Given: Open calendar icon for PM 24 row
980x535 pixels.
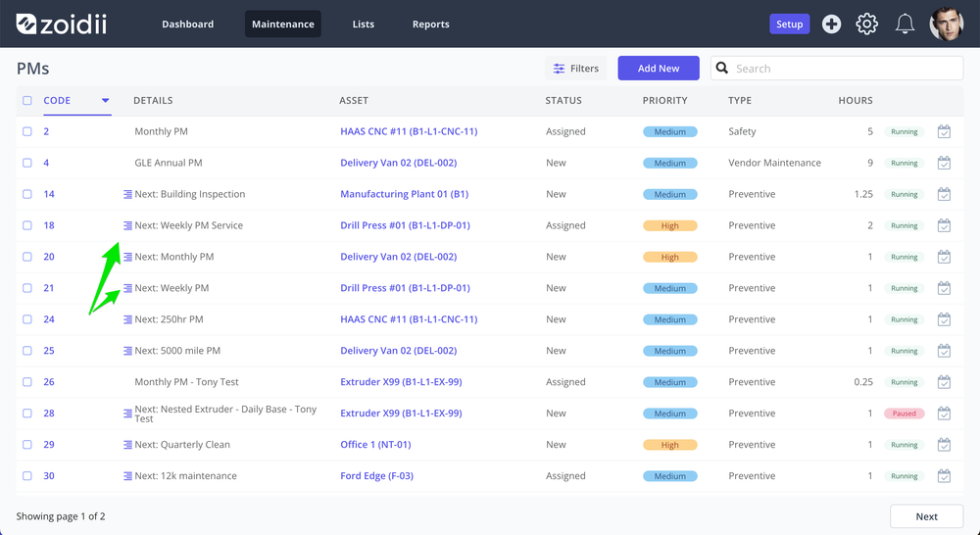Looking at the screenshot, I should (x=944, y=318).
